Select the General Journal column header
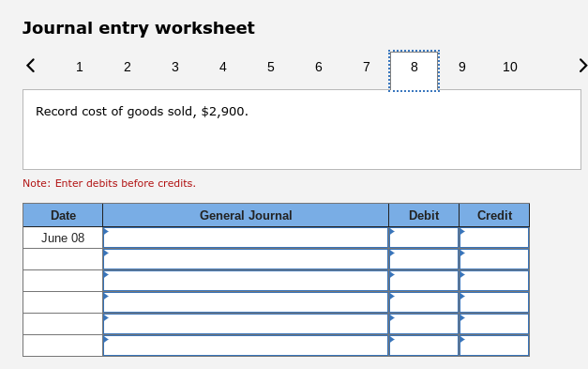 click(x=246, y=215)
